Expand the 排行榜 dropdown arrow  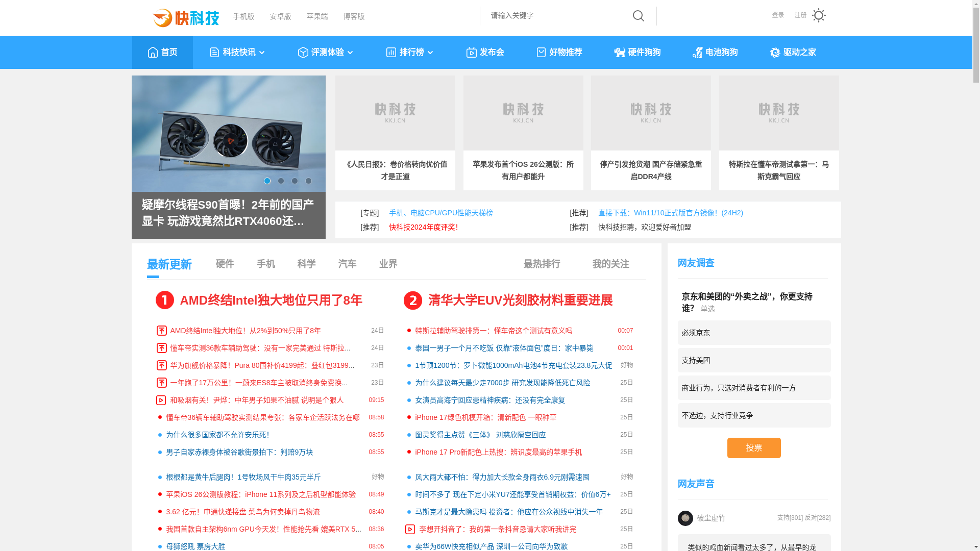[x=430, y=53]
